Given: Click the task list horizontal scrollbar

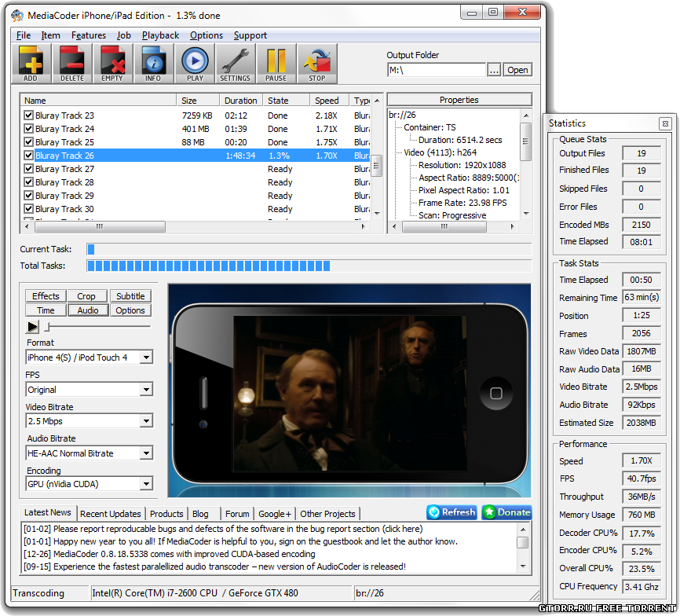Looking at the screenshot, I should pyautogui.click(x=196, y=226).
